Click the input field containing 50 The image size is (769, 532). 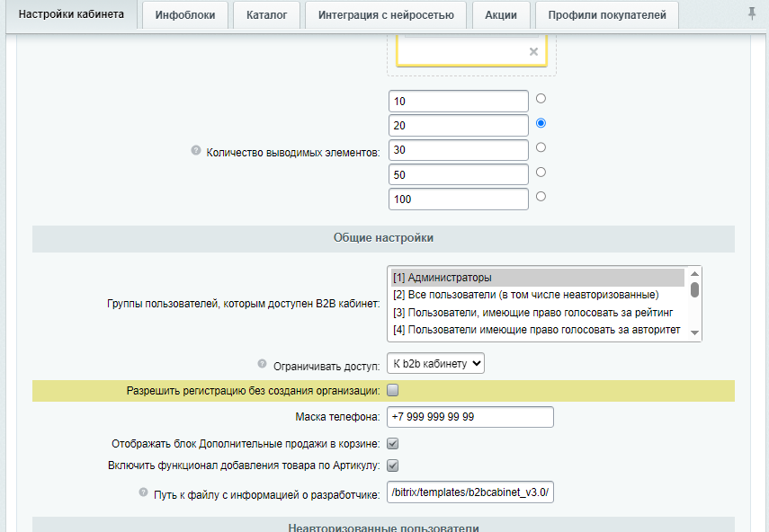tap(459, 175)
